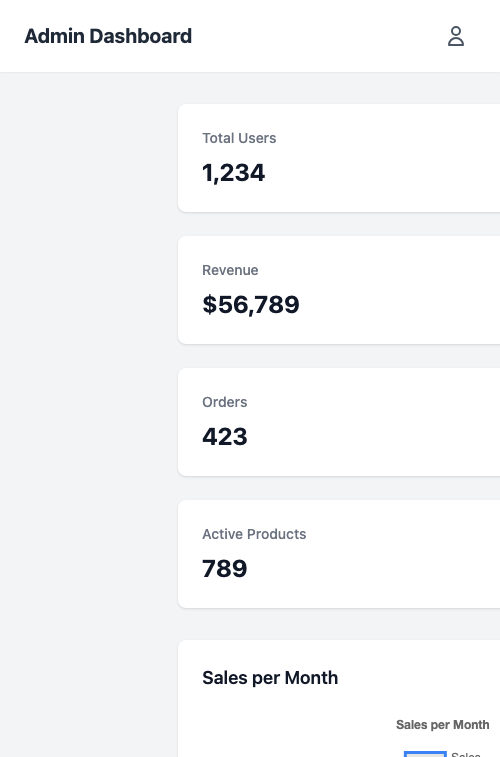Select the Active Products label
The height and width of the screenshot is (757, 500).
(x=254, y=534)
